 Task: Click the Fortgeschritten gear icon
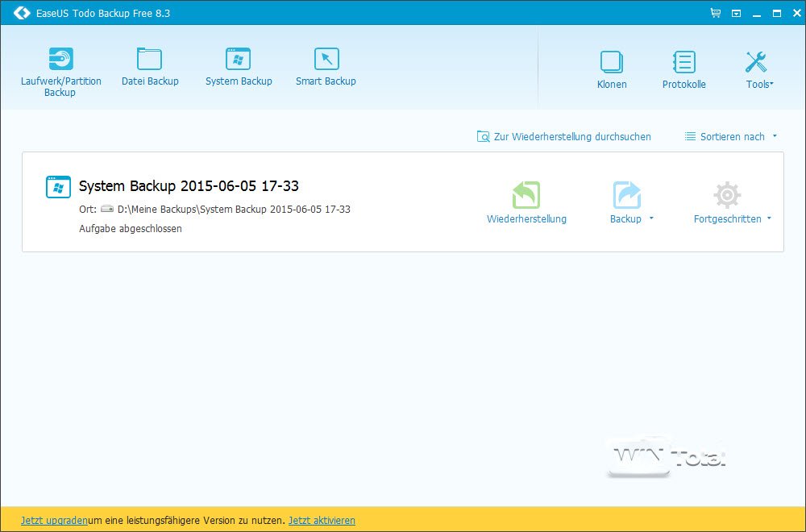point(727,195)
